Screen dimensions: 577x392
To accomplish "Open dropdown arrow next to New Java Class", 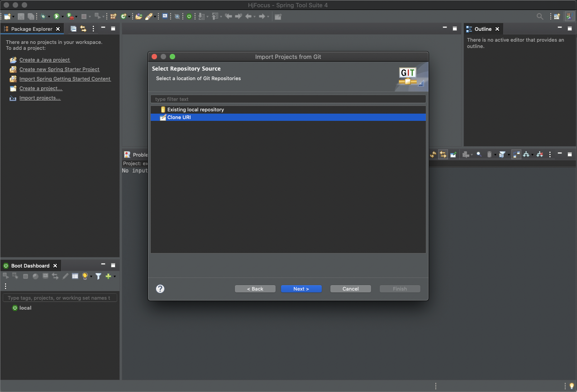I will (129, 17).
